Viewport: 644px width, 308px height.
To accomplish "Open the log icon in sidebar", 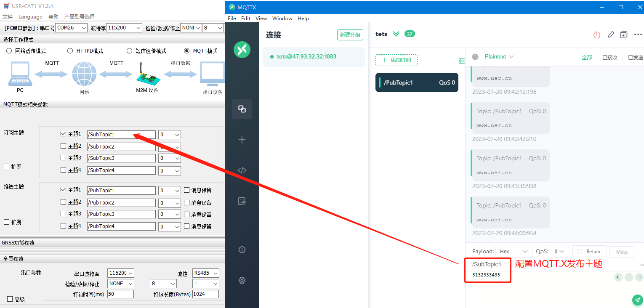I will (242, 201).
